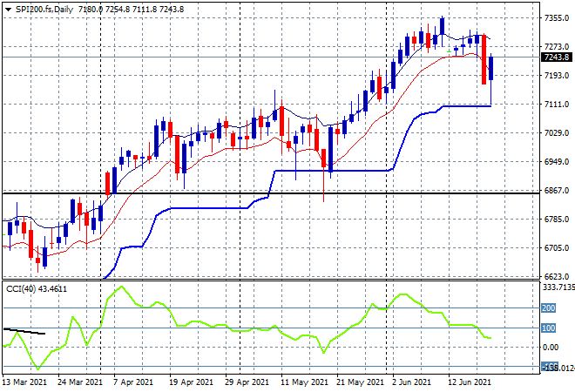Click the 19 Apr 2021 date label
Viewport: 575px width, 392px height.
pyautogui.click(x=191, y=382)
